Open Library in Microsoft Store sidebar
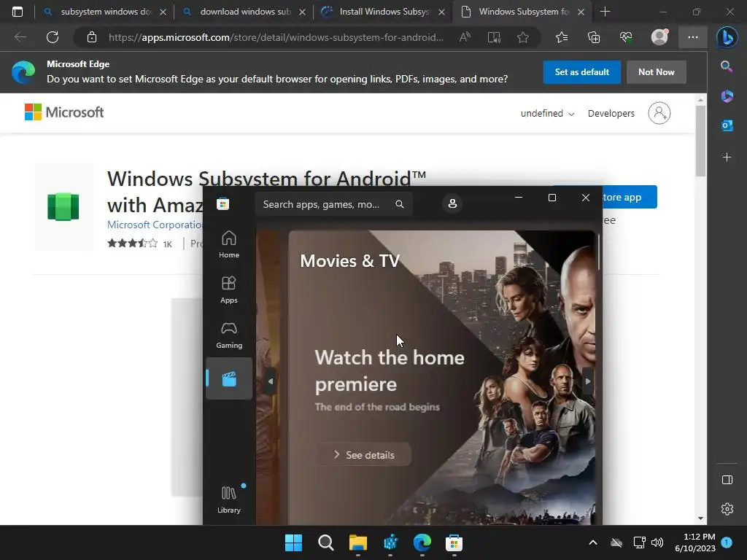The width and height of the screenshot is (747, 560). [x=228, y=500]
